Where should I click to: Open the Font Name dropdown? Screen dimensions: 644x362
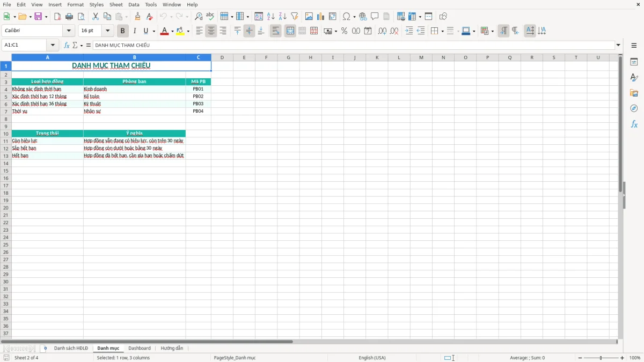(69, 31)
